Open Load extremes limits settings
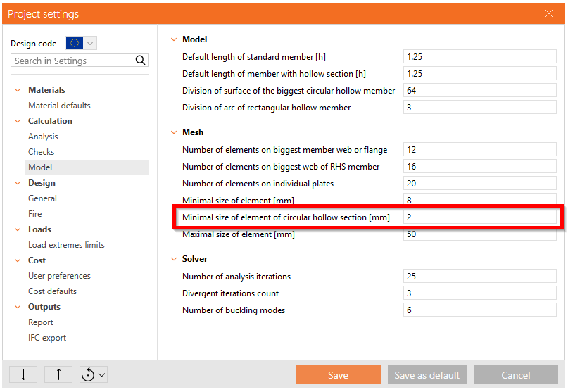The width and height of the screenshot is (568, 392). point(66,245)
